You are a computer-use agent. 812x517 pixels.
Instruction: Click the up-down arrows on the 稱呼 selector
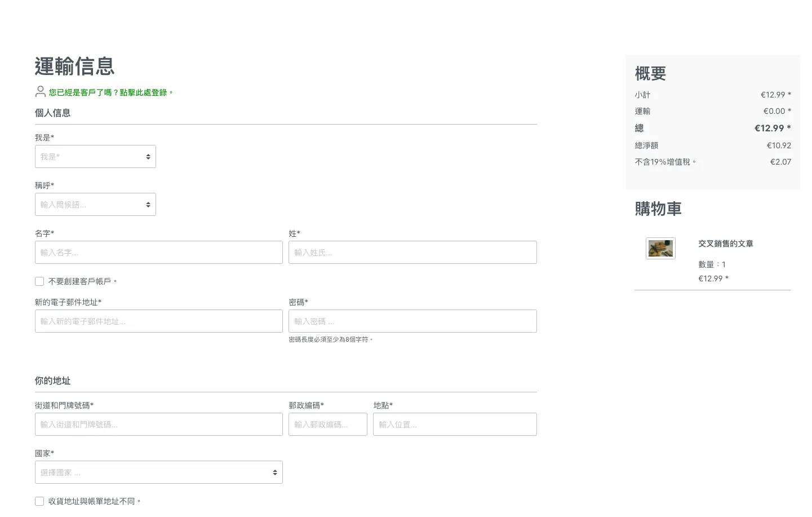click(148, 204)
